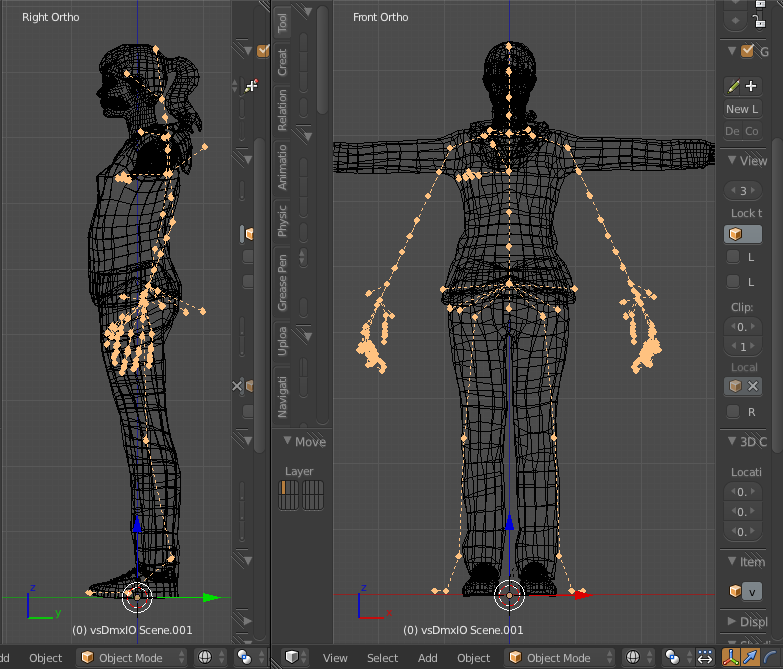Viewport: 783px width, 669px height.
Task: Open the Select menu in the header
Action: (x=382, y=657)
